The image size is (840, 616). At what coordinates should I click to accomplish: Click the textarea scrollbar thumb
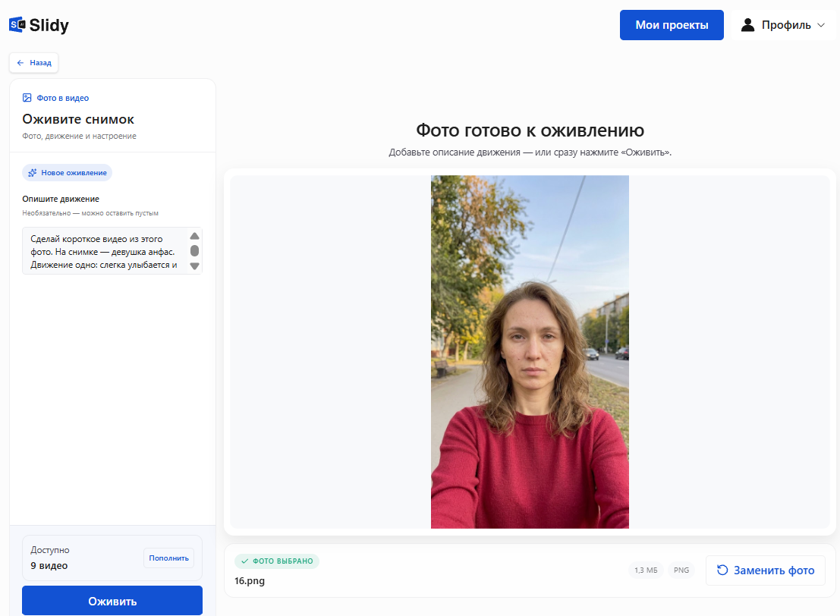click(194, 250)
